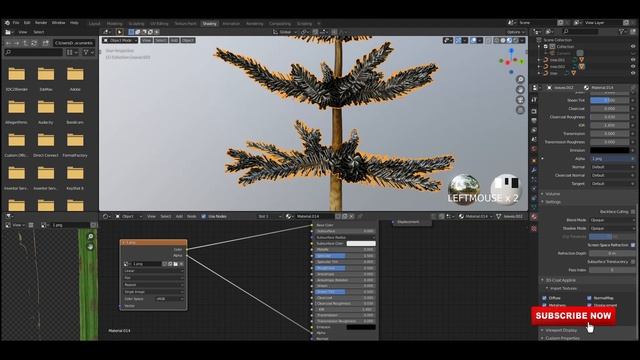Toggle visibility of last outliner object
This screenshot has width=640, height=360.
point(633,73)
